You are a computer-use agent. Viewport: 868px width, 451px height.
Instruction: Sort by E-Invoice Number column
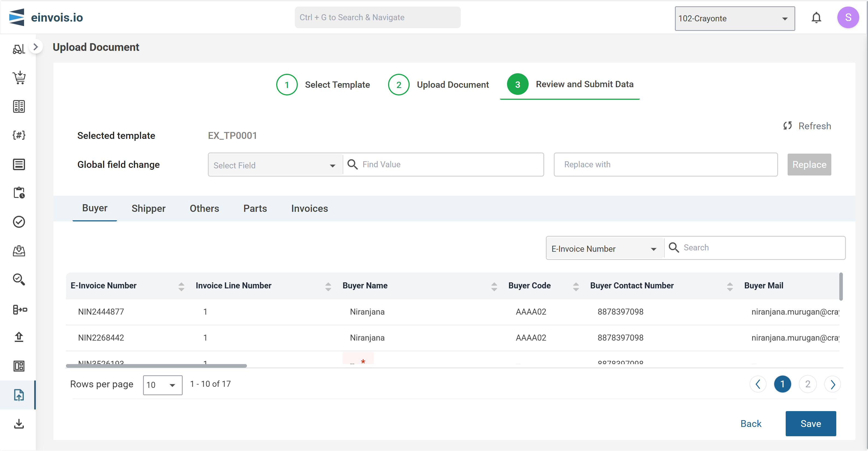(x=181, y=287)
